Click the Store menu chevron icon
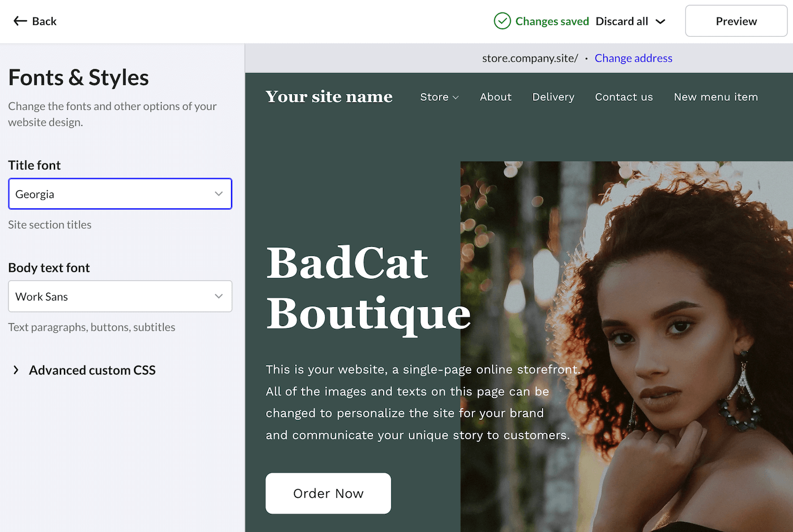This screenshot has width=793, height=532. point(455,98)
